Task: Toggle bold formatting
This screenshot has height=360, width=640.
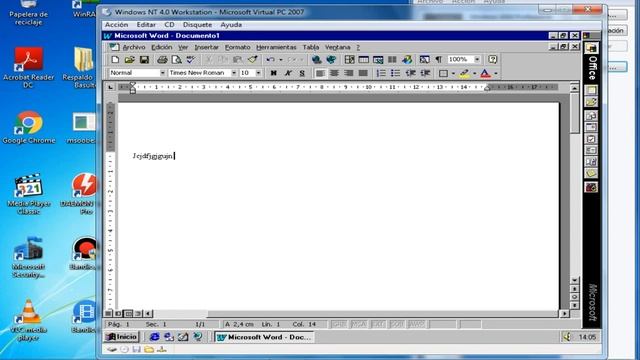Action: [x=273, y=73]
